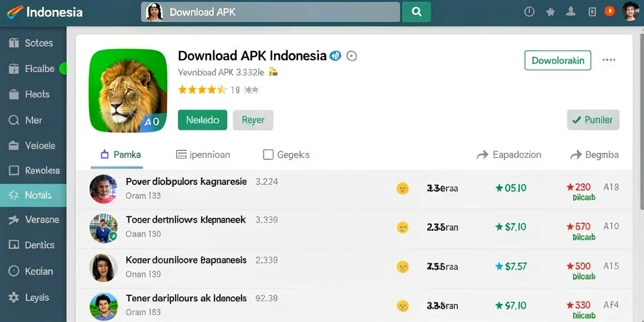Click red star 330 value
Image resolution: width=644 pixels, height=322 pixels.
[579, 305]
